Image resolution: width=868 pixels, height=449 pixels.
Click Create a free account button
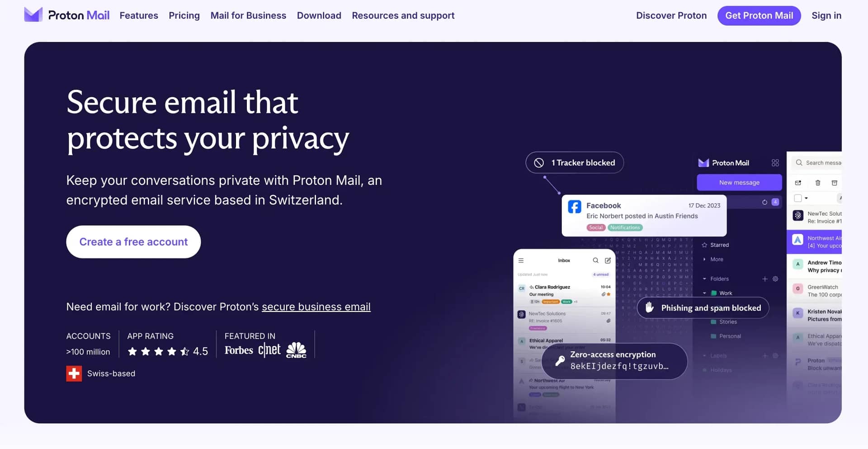point(133,242)
